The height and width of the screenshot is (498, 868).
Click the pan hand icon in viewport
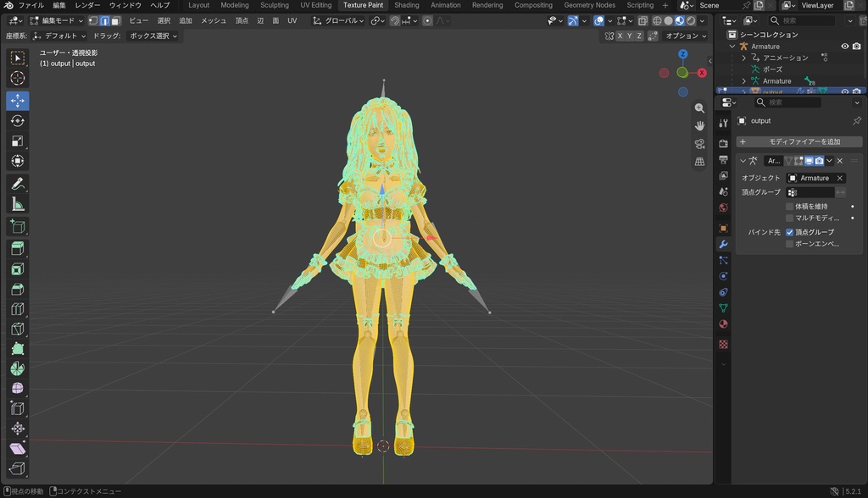699,125
